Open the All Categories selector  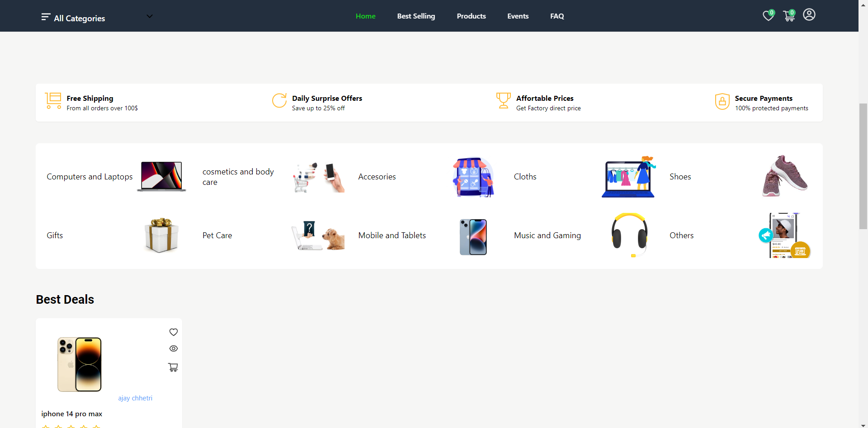click(x=79, y=18)
